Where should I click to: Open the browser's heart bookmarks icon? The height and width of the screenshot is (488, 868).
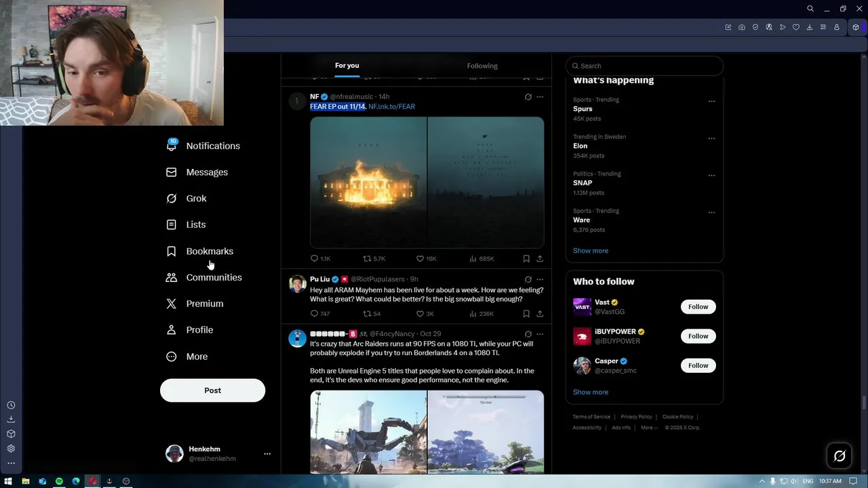tap(796, 27)
